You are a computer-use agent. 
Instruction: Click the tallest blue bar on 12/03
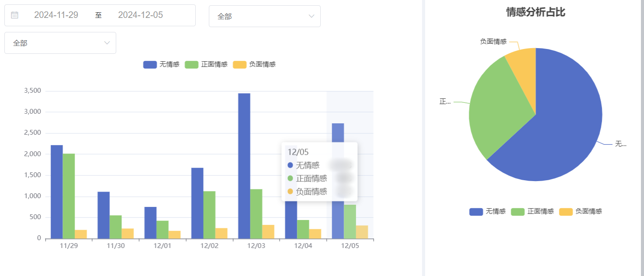coord(244,166)
